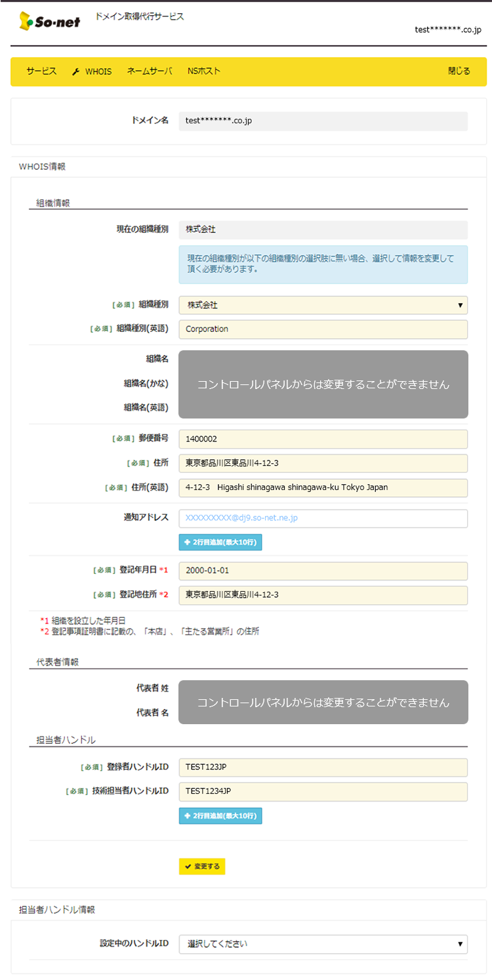Go to the ネームサーバ menu
The width and height of the screenshot is (492, 980).
(150, 71)
